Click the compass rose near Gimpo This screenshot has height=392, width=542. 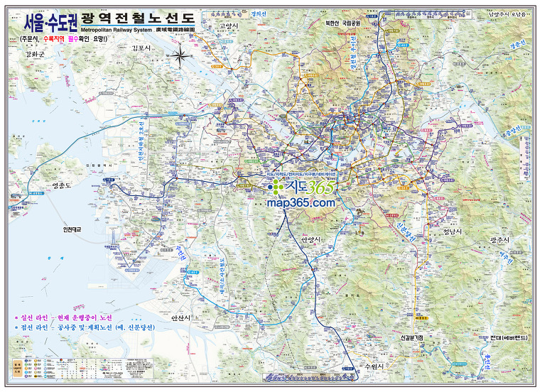click(181, 55)
